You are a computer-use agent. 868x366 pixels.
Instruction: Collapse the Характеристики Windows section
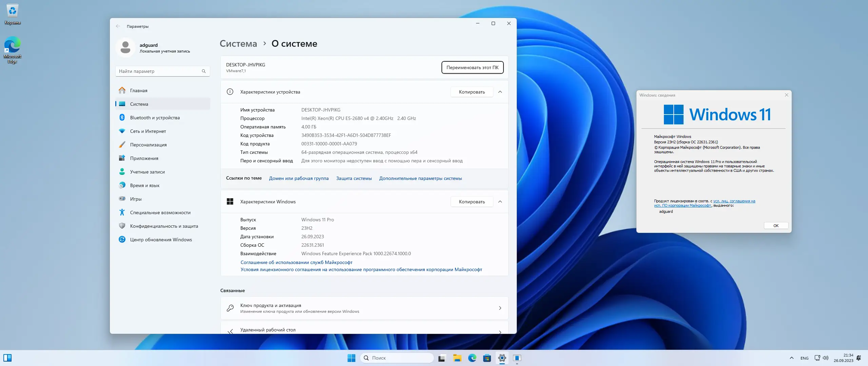(501, 202)
